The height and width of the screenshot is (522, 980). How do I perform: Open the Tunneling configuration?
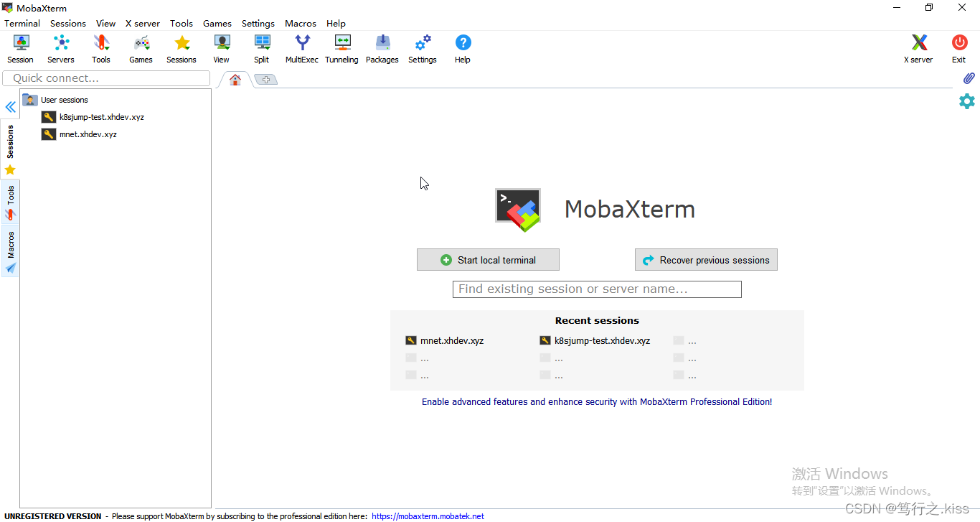341,48
